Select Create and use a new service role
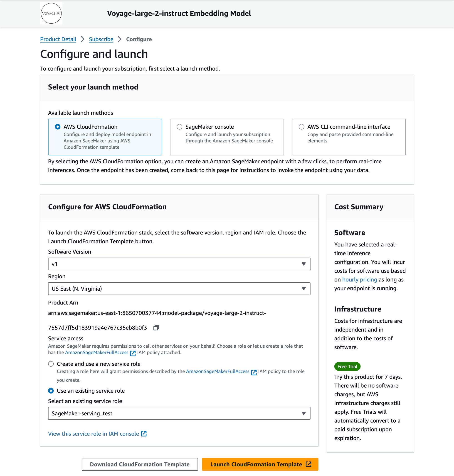The image size is (454, 476). [x=51, y=364]
